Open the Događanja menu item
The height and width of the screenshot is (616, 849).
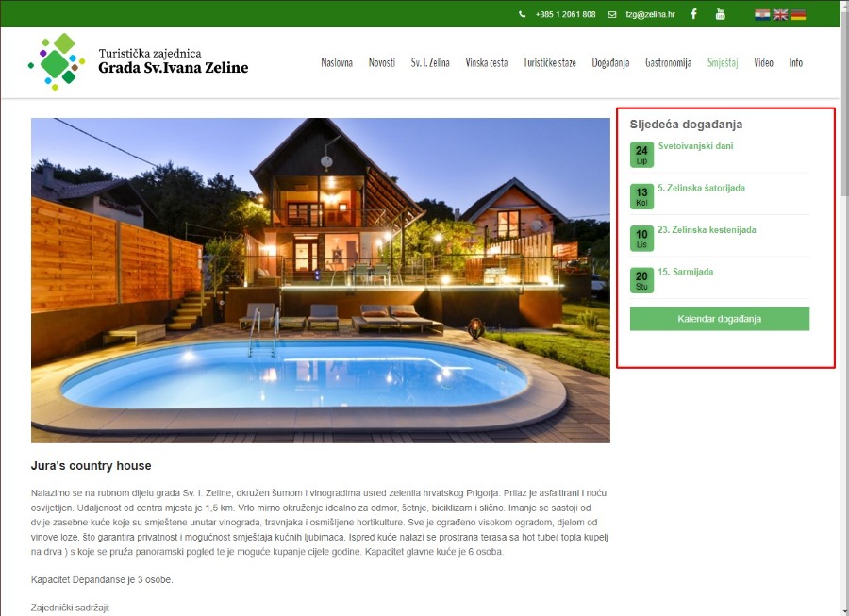coord(610,63)
